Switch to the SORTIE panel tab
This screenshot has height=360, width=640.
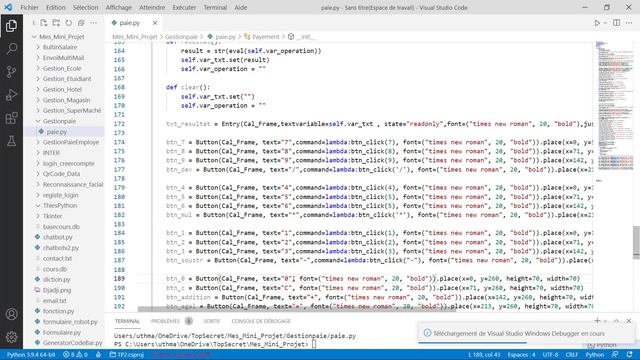[212, 321]
